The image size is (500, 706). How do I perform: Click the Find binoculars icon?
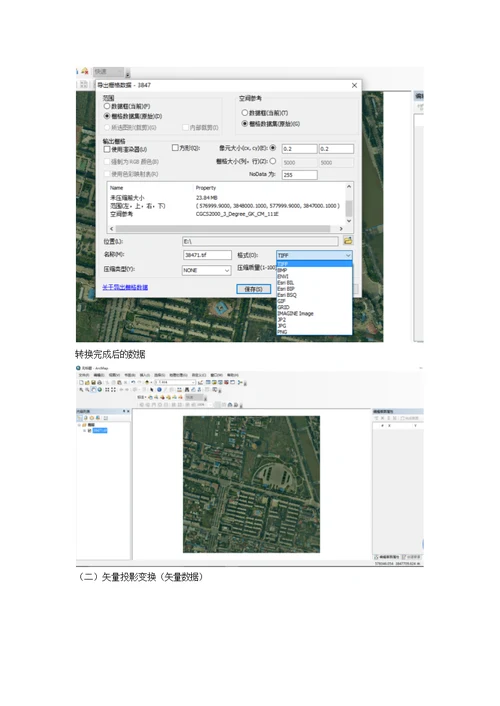tap(187, 389)
